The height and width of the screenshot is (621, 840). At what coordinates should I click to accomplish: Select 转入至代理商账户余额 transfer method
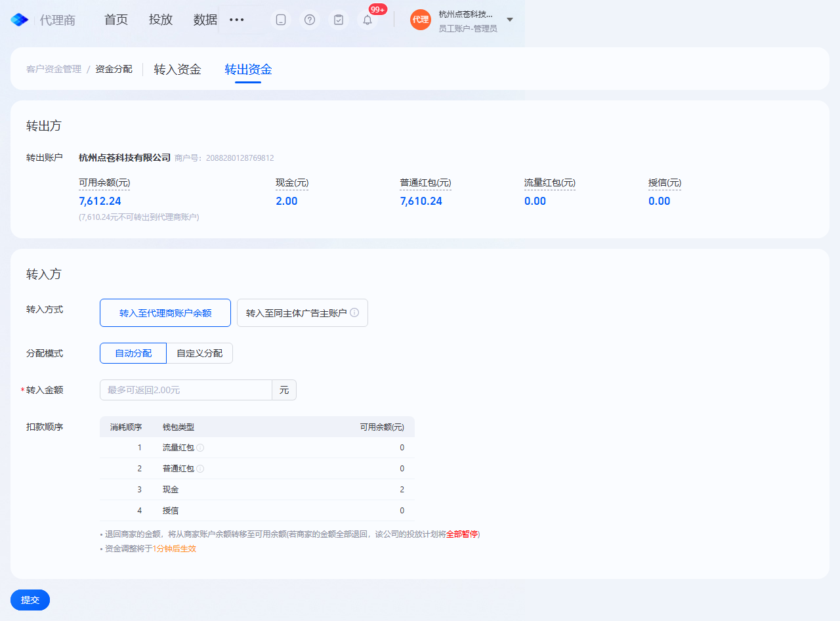coord(165,313)
